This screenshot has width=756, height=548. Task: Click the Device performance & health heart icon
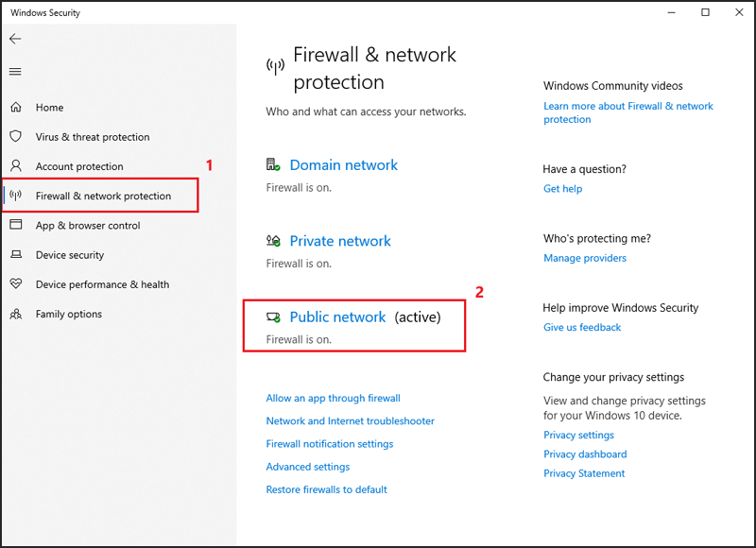click(16, 283)
